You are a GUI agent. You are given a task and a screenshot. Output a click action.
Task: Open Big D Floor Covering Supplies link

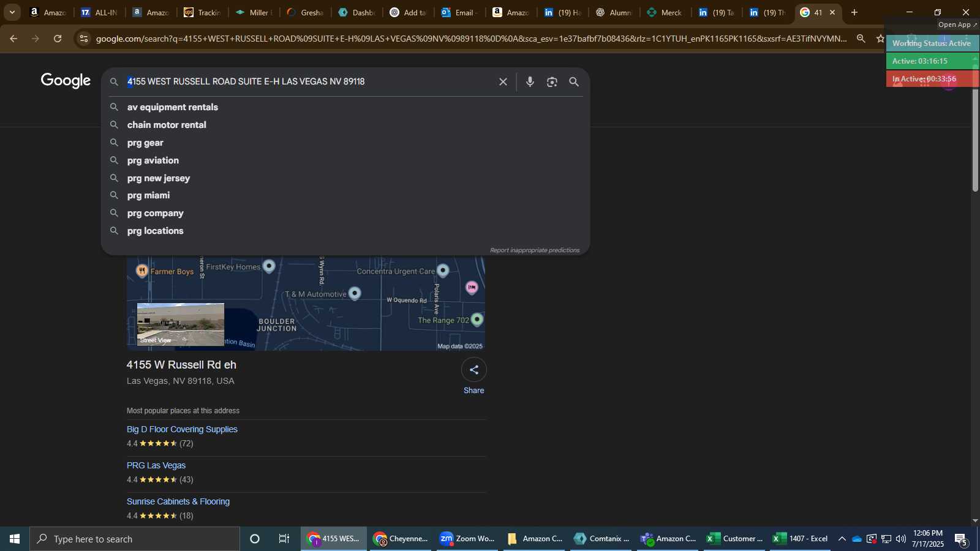(x=182, y=429)
